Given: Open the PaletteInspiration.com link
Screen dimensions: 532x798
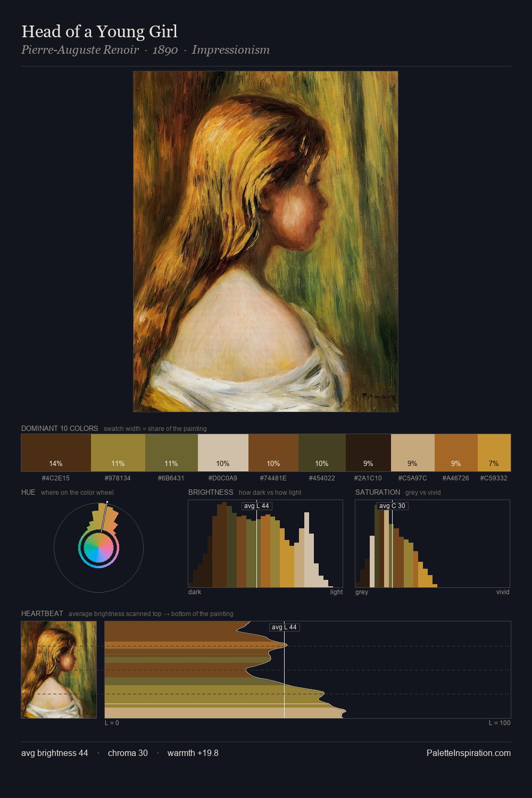Looking at the screenshot, I should [469, 753].
